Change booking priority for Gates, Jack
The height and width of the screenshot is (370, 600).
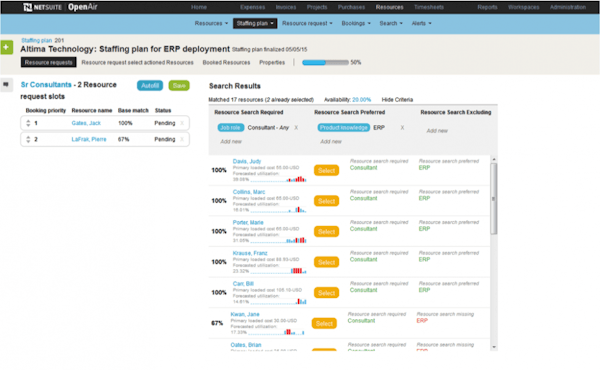click(28, 123)
